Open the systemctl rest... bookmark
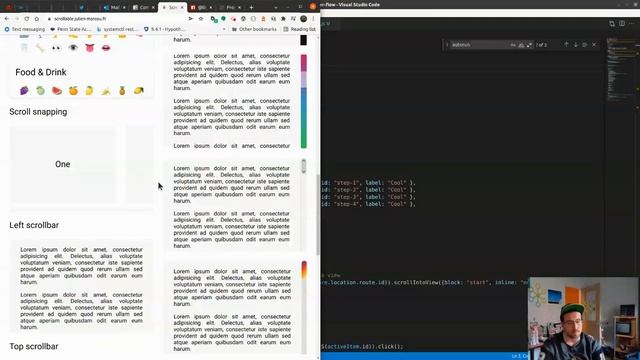The height and width of the screenshot is (360, 640). 117,29
